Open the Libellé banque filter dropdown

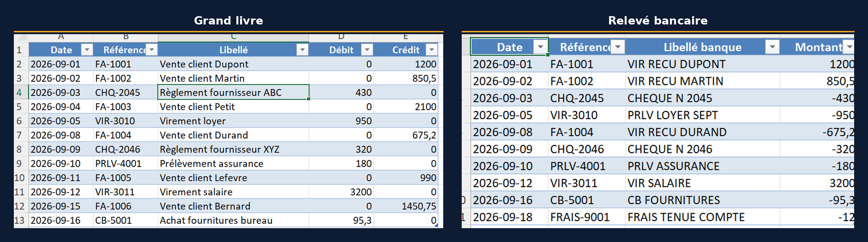[772, 47]
